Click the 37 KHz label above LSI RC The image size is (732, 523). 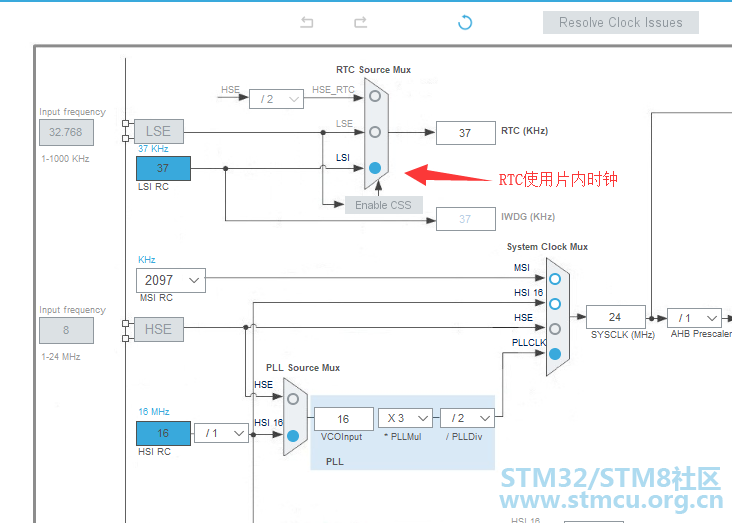(153, 148)
